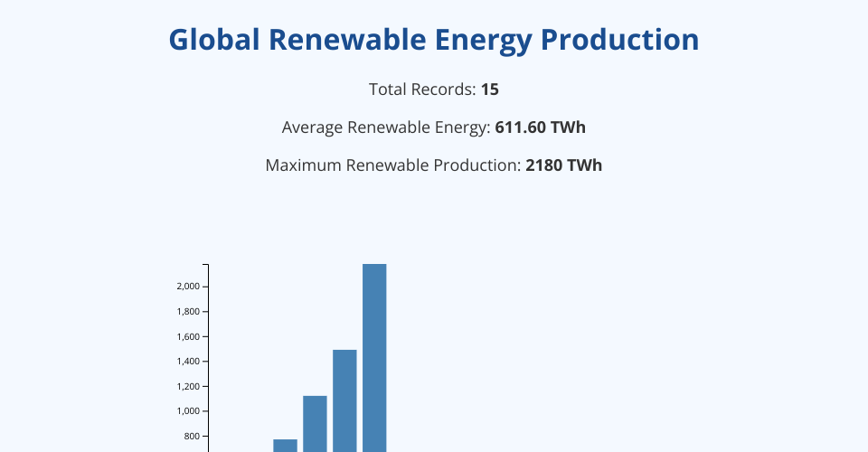
Task: Click the 800 y-axis tick label
Action: click(193, 436)
